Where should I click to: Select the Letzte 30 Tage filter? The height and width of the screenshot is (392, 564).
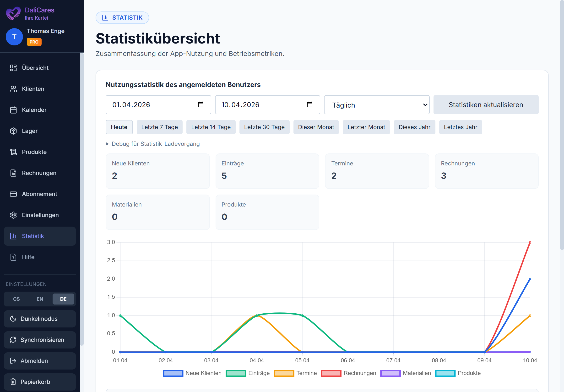264,127
